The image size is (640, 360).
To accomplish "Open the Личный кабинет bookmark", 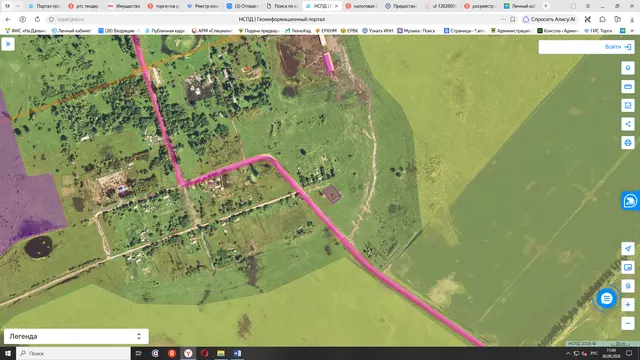I will click(72, 31).
